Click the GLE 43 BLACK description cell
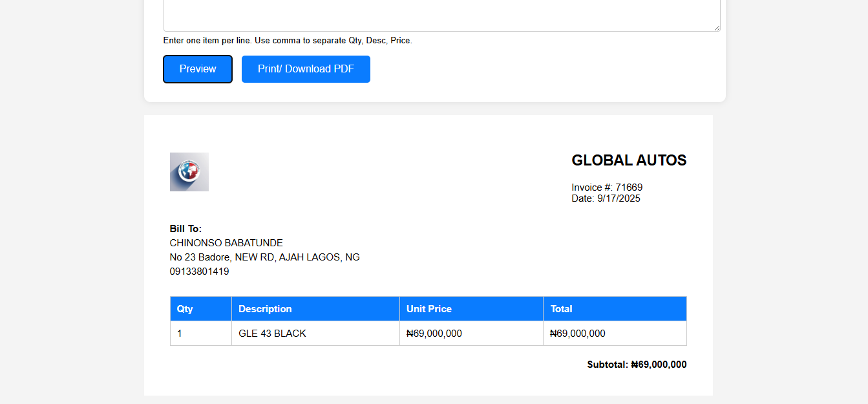This screenshot has width=868, height=404. click(x=272, y=334)
